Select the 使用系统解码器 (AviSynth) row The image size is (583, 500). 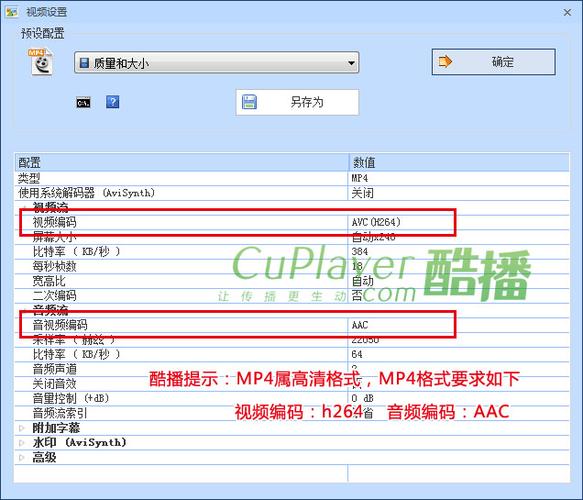[x=292, y=193]
